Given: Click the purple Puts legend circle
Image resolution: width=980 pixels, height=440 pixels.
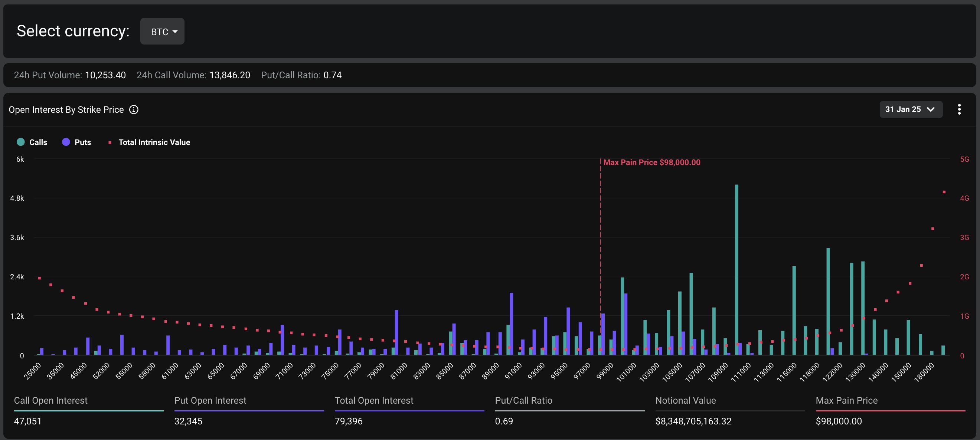Looking at the screenshot, I should coord(66,142).
